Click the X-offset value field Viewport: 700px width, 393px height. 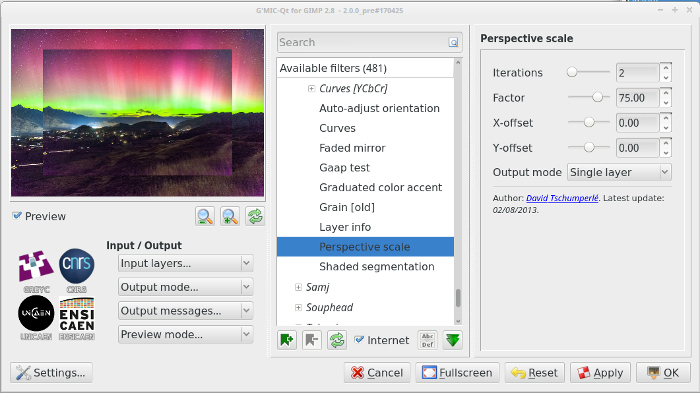(637, 123)
